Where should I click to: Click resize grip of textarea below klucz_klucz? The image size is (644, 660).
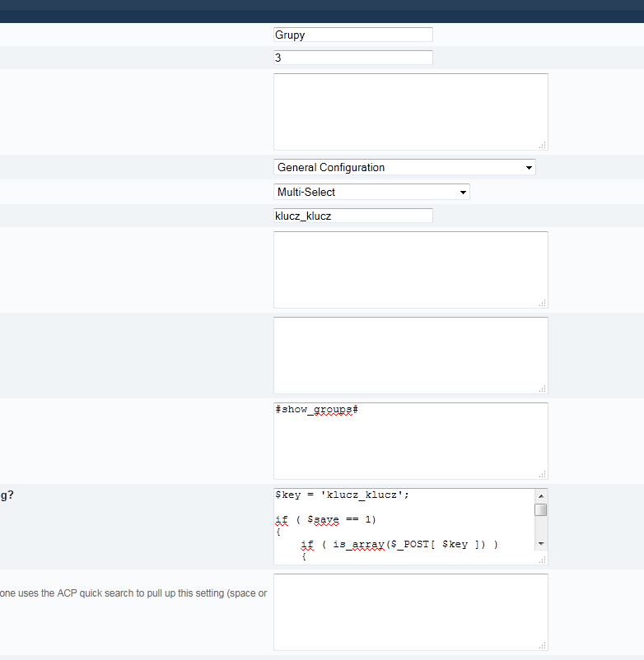(x=543, y=303)
